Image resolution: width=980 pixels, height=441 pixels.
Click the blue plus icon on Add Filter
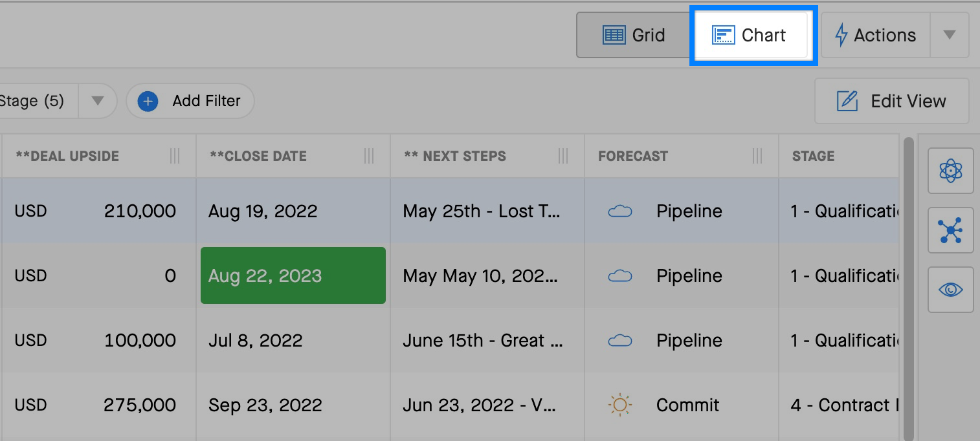coord(148,101)
